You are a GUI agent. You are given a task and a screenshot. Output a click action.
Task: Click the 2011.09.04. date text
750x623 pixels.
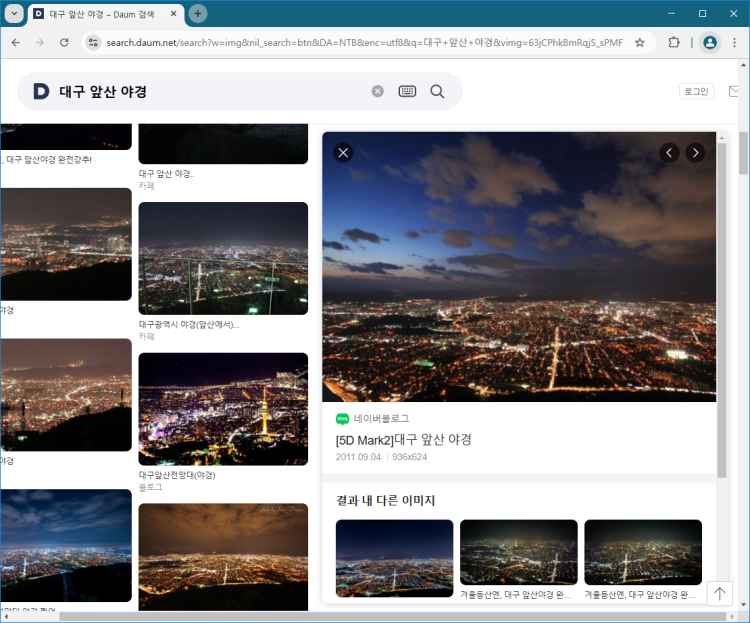click(359, 456)
